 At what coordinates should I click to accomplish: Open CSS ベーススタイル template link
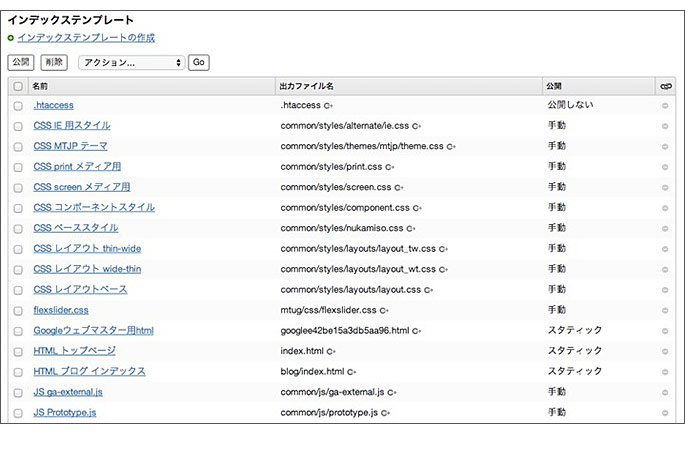(76, 228)
